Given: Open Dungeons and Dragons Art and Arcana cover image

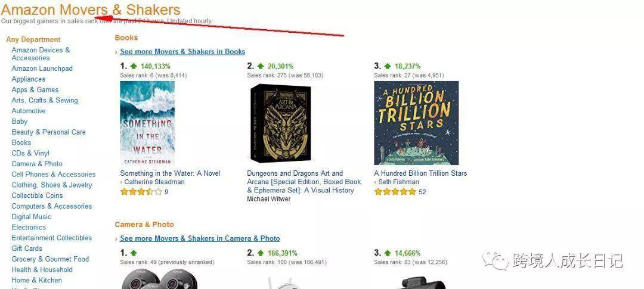Looking at the screenshot, I should pos(280,123).
